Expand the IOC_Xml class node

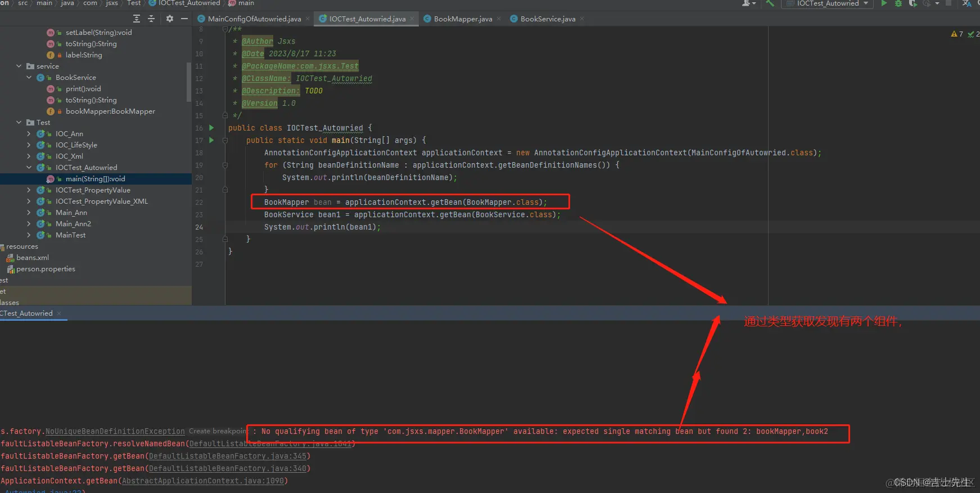pos(29,156)
